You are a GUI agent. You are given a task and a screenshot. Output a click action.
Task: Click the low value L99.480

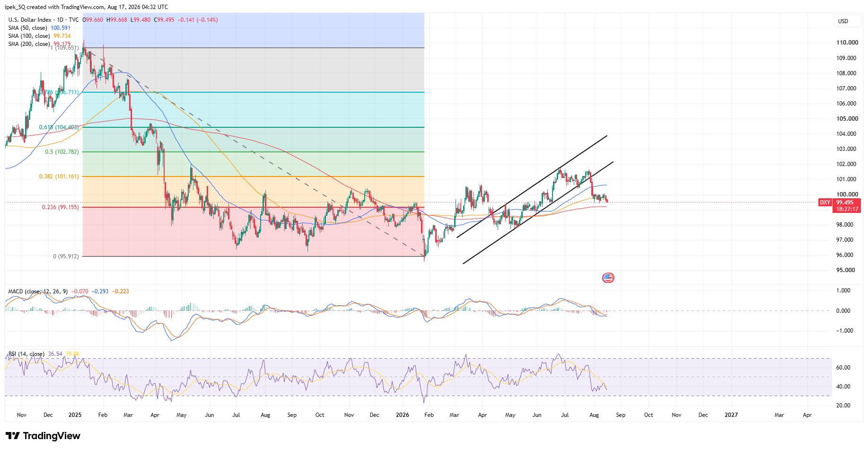point(140,20)
